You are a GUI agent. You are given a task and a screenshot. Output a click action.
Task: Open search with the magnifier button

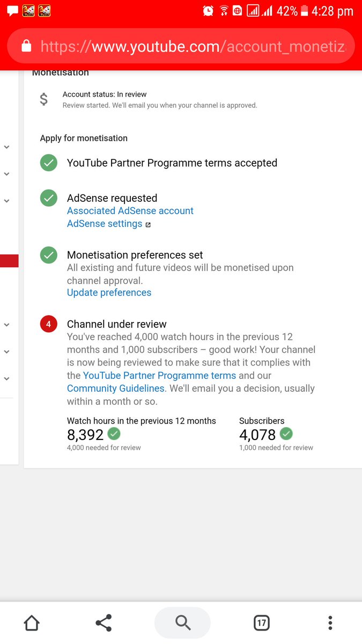pos(183,623)
